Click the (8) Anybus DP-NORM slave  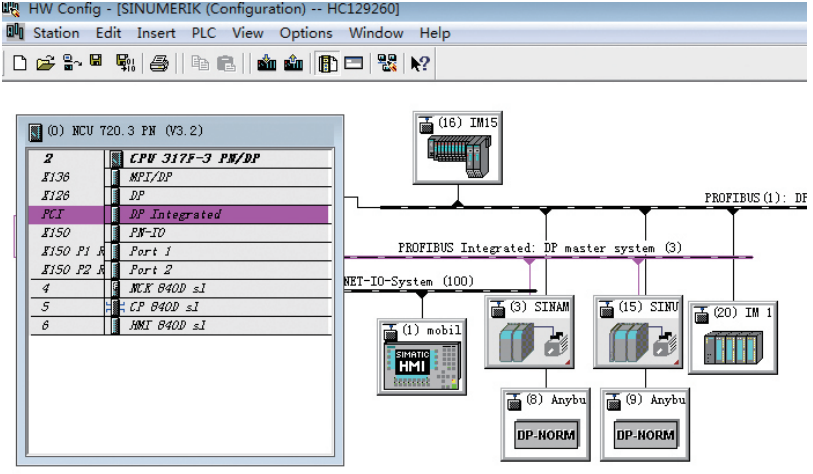544,426
